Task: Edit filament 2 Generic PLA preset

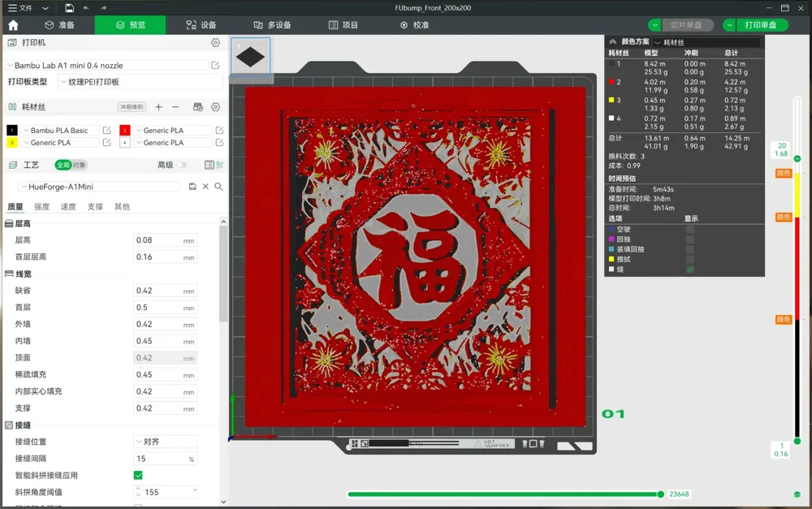Action: point(219,131)
